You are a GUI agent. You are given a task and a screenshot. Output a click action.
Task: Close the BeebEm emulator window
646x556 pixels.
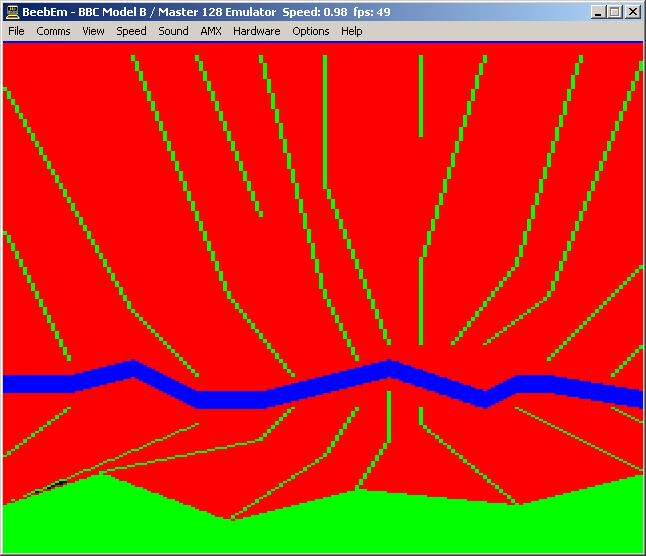(632, 12)
